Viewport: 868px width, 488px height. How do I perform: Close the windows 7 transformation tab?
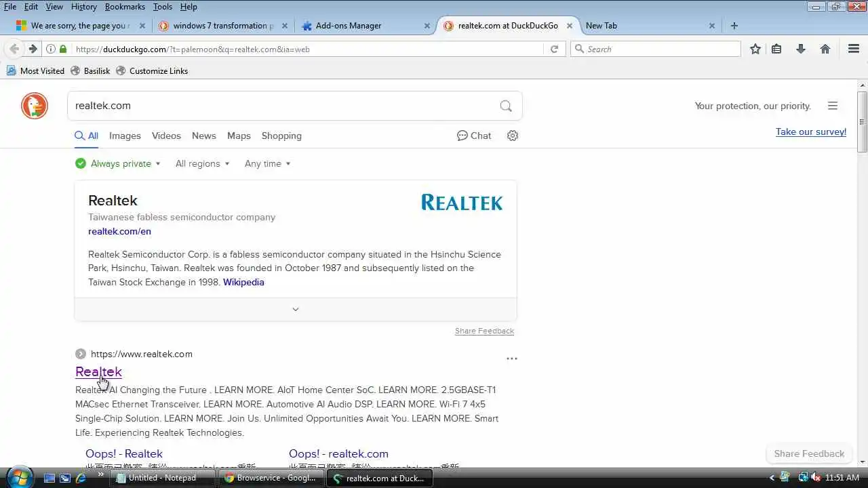[285, 26]
